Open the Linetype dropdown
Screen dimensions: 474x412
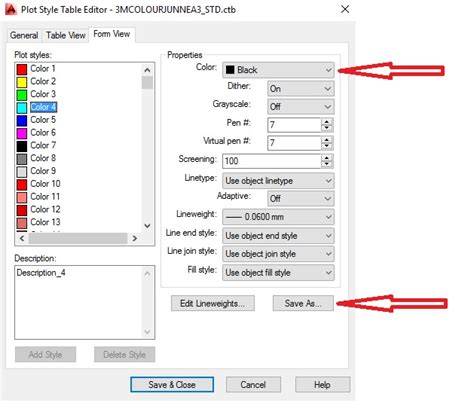click(x=278, y=181)
